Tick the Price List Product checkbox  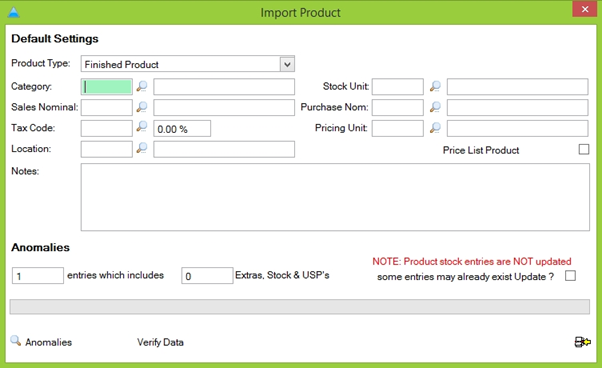pos(584,149)
